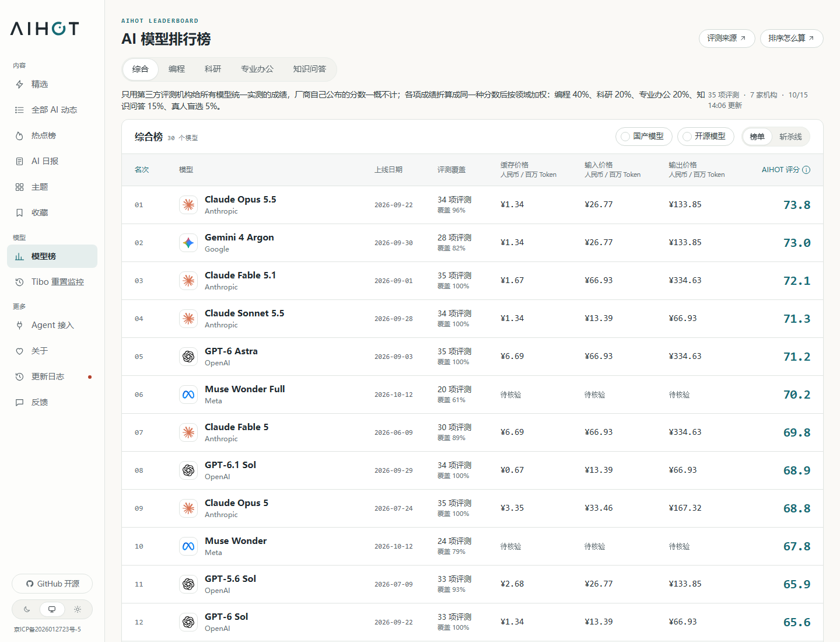Screen dimensions: 840x642
Task: Switch to light mode sun icon
Action: click(x=78, y=609)
